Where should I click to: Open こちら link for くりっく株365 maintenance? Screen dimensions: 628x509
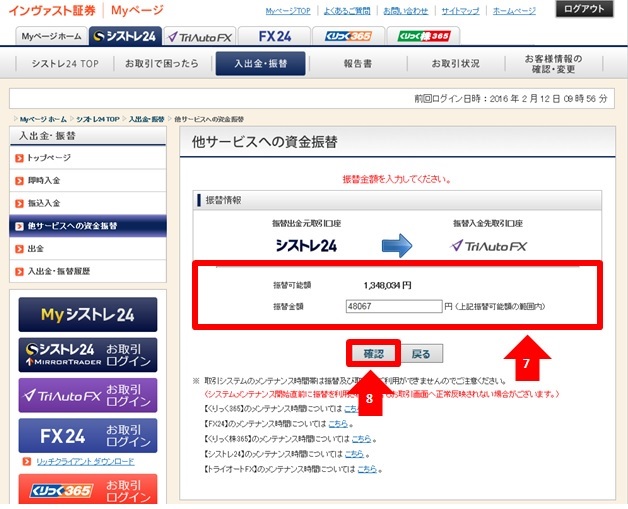[x=361, y=439]
